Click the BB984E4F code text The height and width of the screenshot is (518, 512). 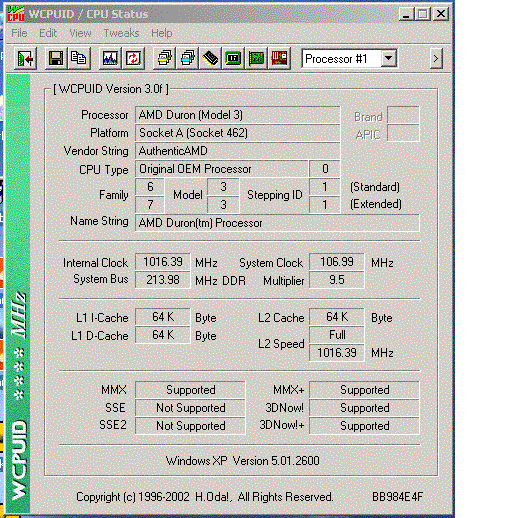tap(397, 497)
